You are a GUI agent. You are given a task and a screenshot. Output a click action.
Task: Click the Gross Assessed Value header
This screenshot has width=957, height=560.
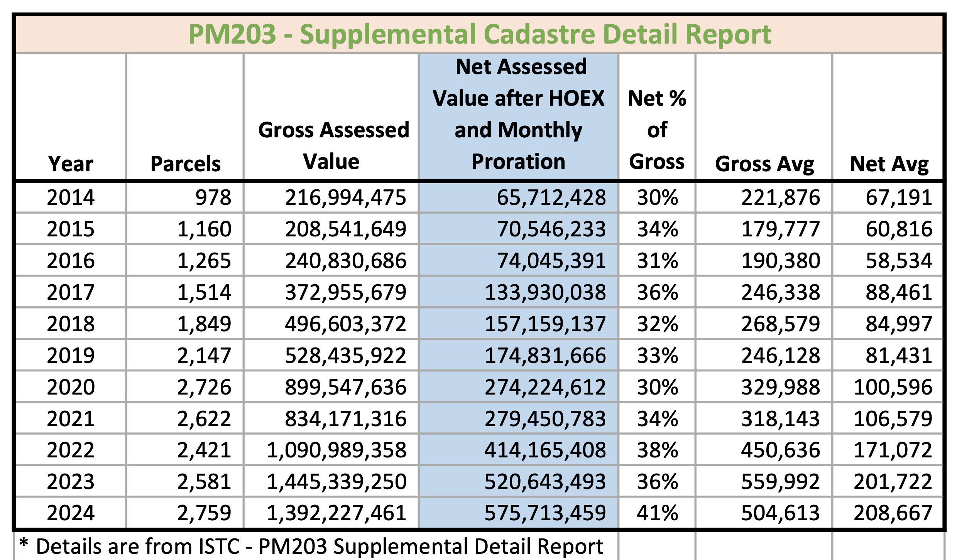click(333, 145)
